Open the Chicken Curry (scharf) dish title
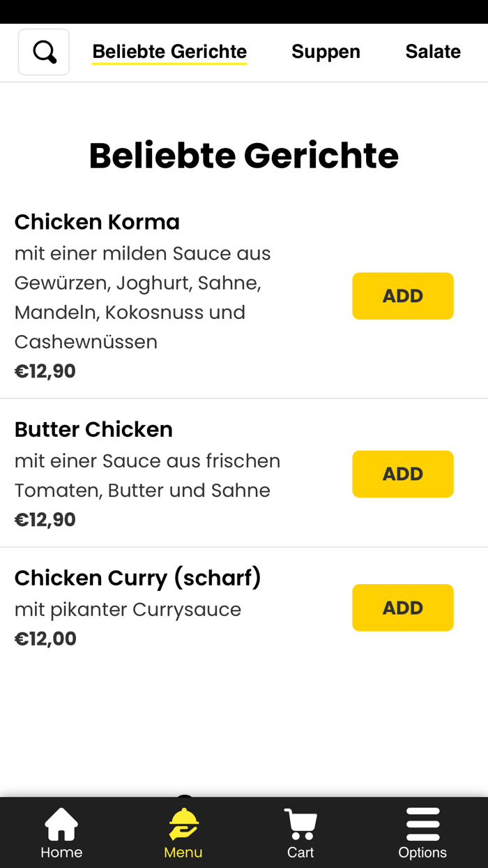Screen dimensions: 488x868 click(137, 578)
